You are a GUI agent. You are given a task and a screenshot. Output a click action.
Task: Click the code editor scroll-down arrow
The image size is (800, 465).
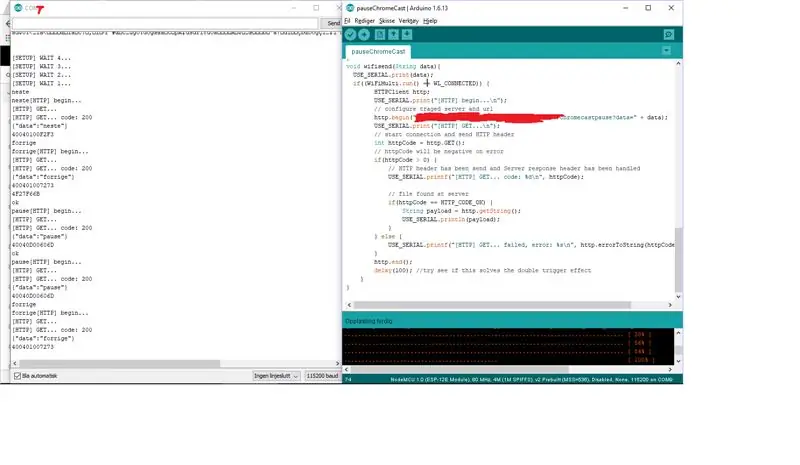tap(678, 296)
